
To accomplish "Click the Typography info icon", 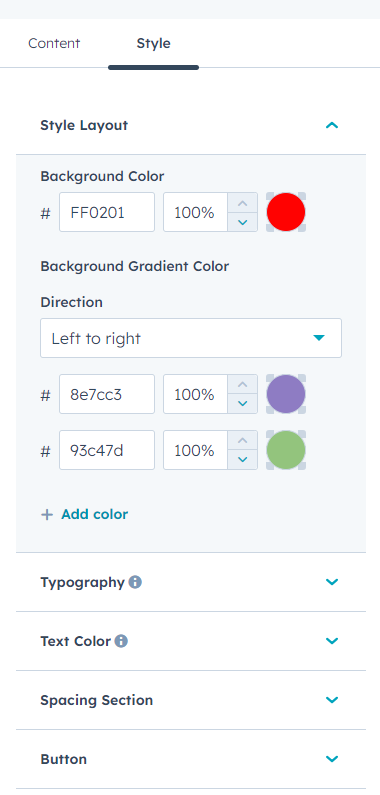I will pos(135,582).
